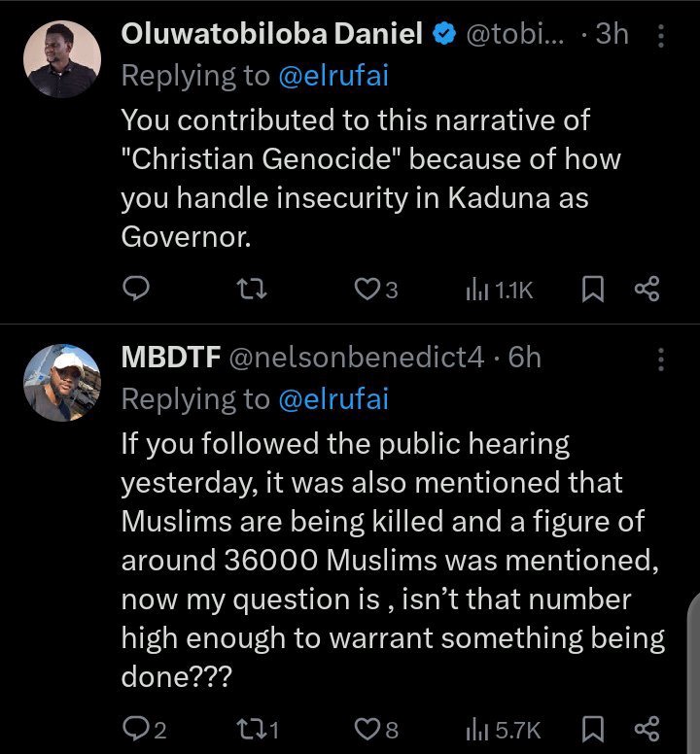Open Oluwatobiloba Daniel's profile name

[271, 35]
